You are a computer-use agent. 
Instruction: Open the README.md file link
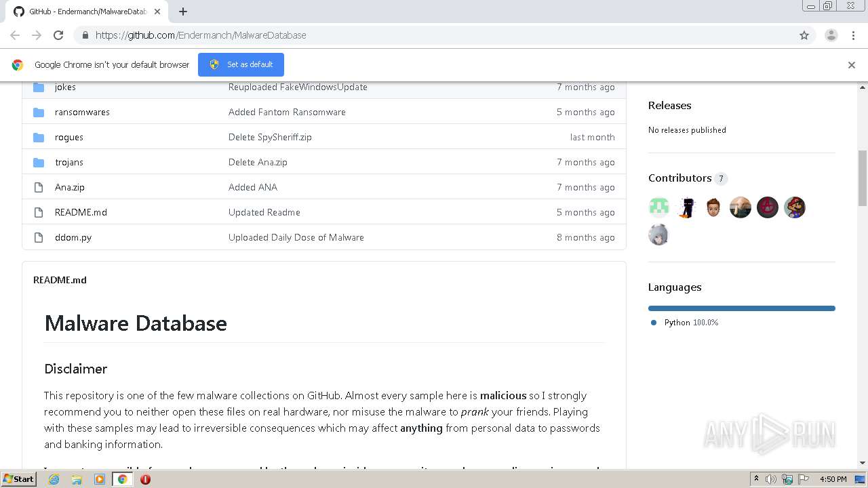(81, 212)
